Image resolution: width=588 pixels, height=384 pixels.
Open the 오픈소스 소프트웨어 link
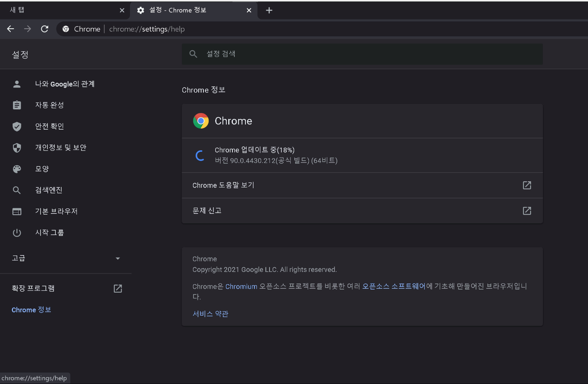(x=394, y=286)
